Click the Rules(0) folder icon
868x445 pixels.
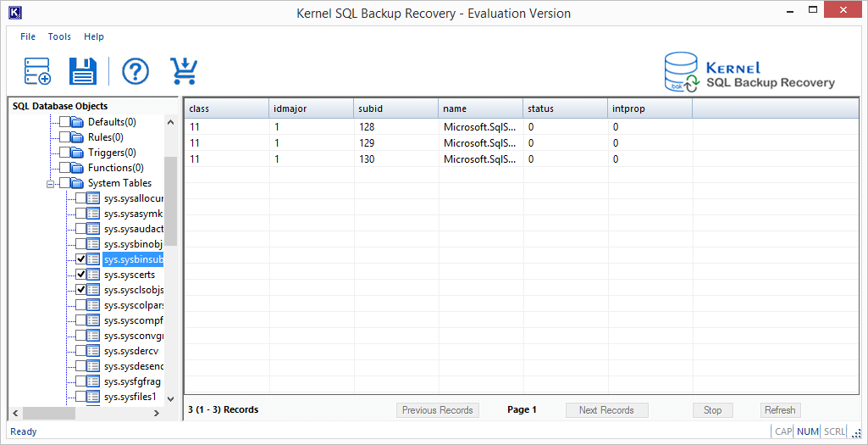78,136
